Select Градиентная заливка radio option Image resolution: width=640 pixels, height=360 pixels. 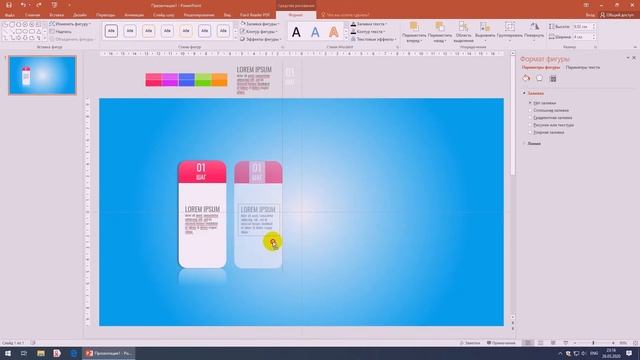click(x=550, y=118)
